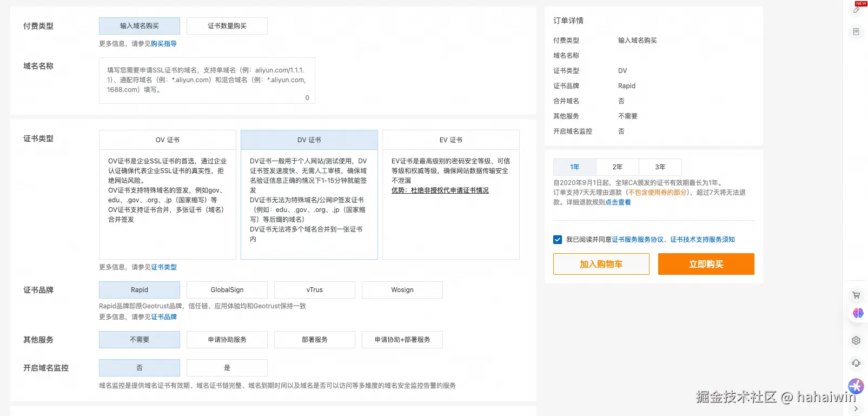Click the 优势：杜绝非授权代申请证书情况 underlined text
The width and height of the screenshot is (868, 416).
(x=440, y=190)
